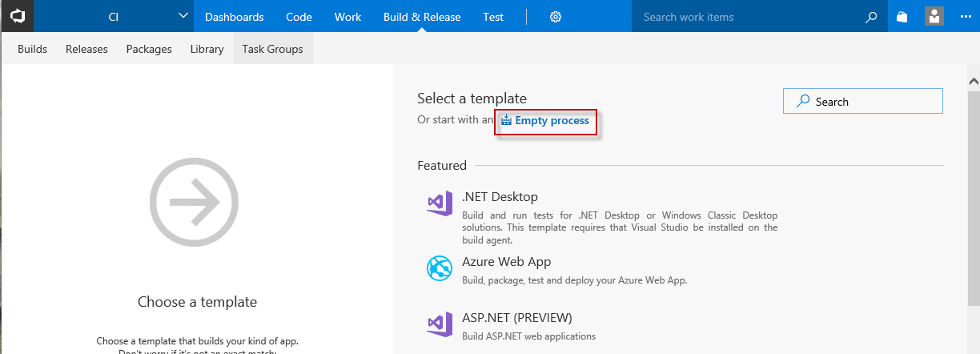Viewport: 980px width, 354px height.
Task: Click the large circled arrow graphic
Action: [195, 202]
